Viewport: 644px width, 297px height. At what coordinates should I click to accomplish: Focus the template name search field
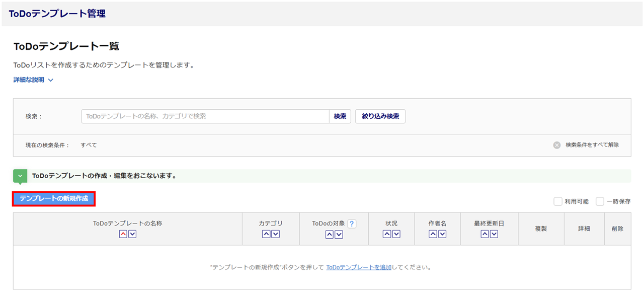205,116
